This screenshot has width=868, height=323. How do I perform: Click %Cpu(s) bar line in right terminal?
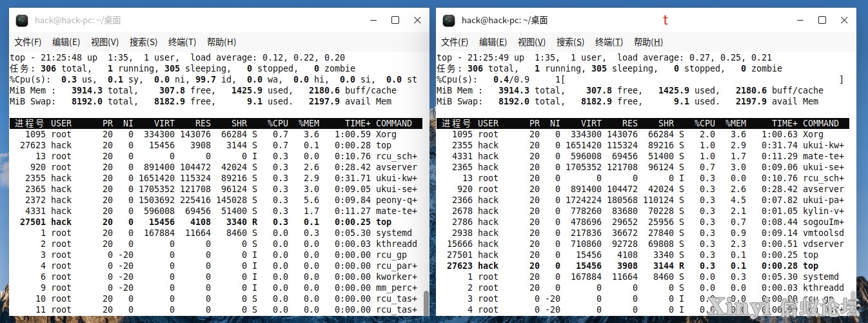click(640, 79)
